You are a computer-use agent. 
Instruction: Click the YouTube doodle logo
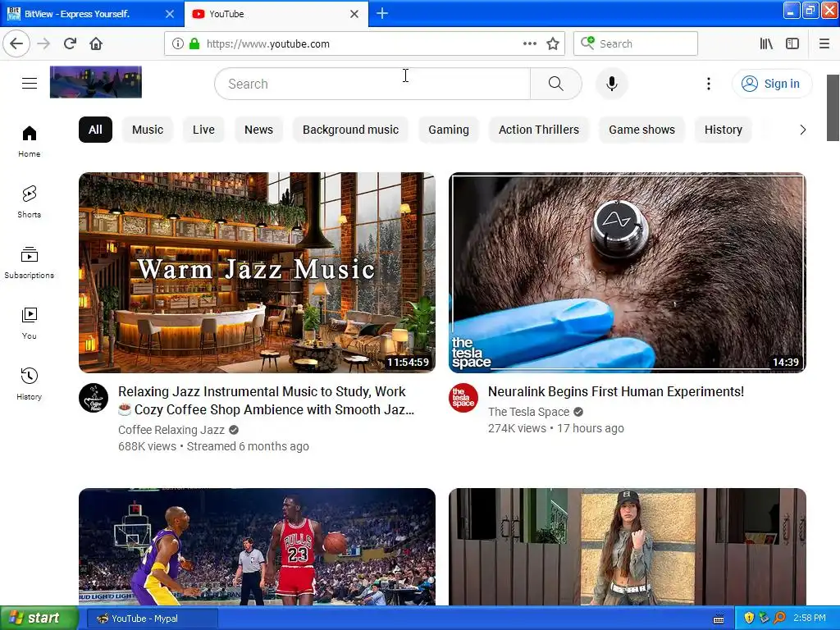(x=96, y=82)
